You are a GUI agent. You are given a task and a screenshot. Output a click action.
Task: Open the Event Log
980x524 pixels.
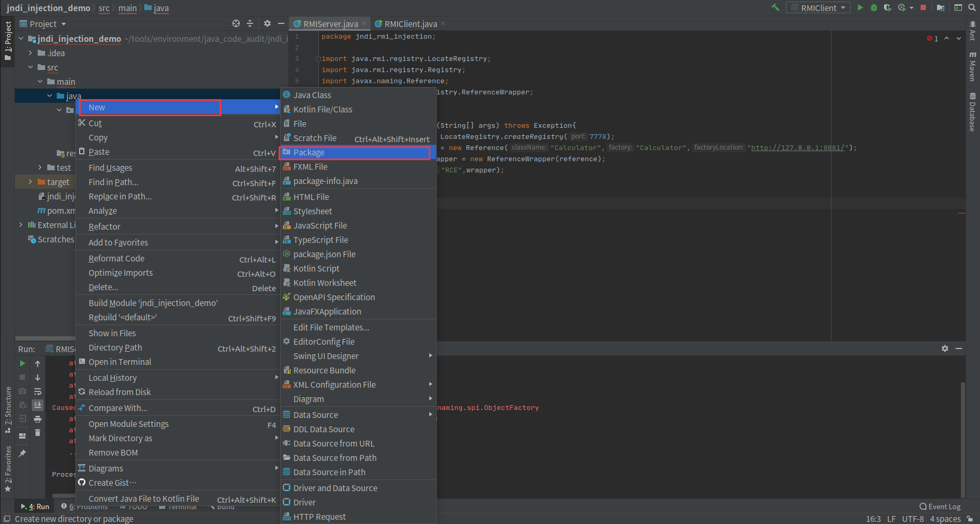pyautogui.click(x=940, y=506)
